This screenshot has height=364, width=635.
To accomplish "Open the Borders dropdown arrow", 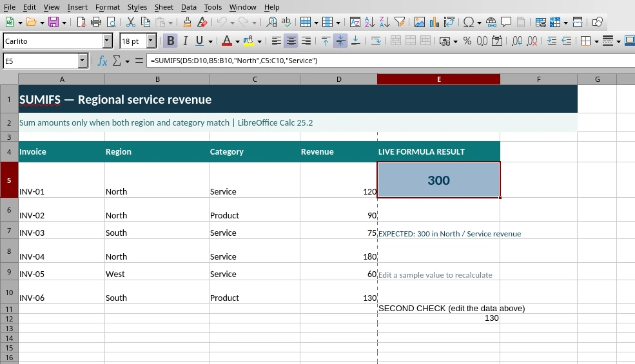I will (596, 41).
